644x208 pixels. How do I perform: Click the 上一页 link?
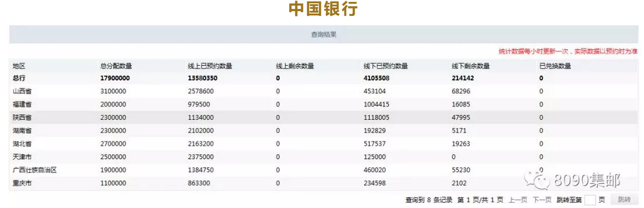(x=518, y=200)
